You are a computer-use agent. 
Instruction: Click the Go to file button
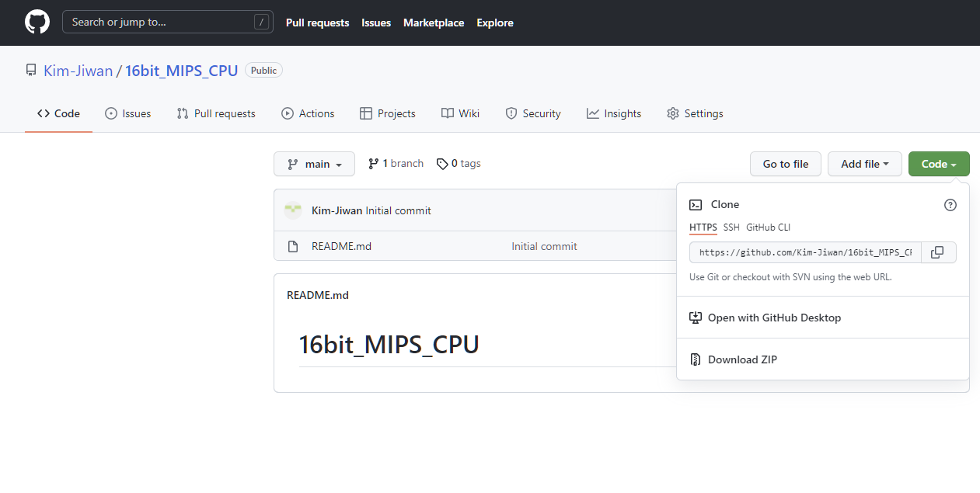[786, 164]
